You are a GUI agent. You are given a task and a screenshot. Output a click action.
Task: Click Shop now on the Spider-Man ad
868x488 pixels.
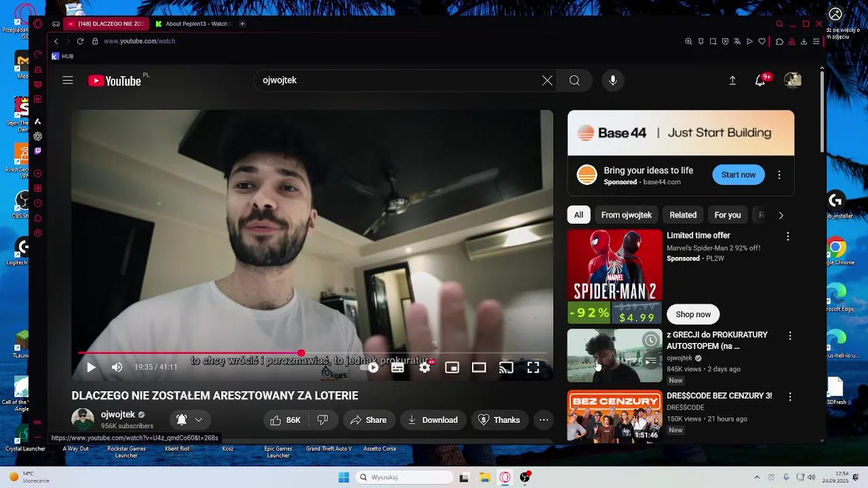coord(693,314)
